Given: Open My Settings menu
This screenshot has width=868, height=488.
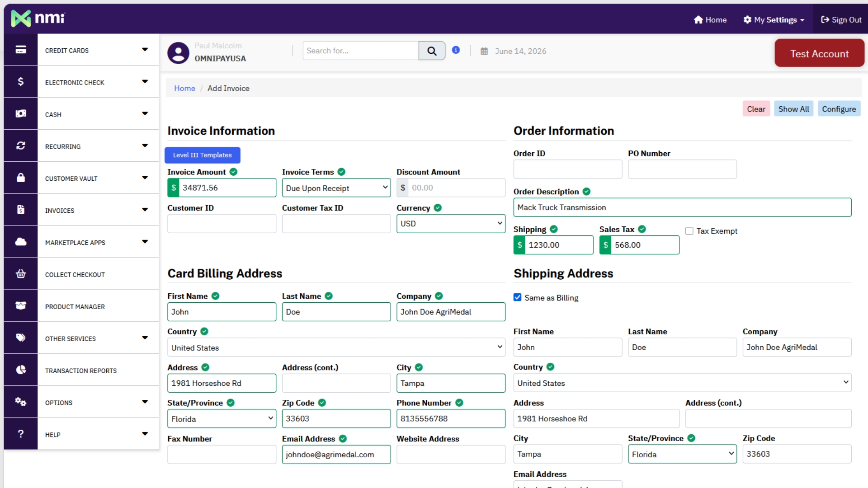Looking at the screenshot, I should 774,19.
